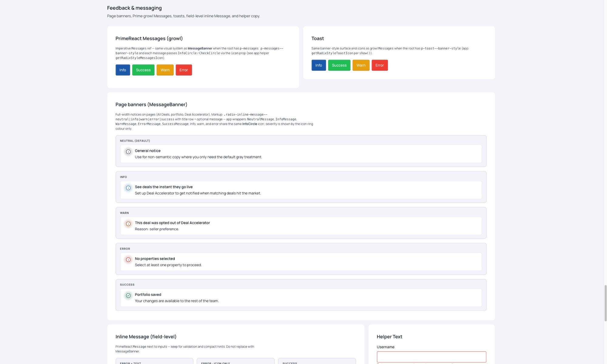Click the 'Portfolio saved' banner title
This screenshot has width=607, height=364.
tap(148, 295)
